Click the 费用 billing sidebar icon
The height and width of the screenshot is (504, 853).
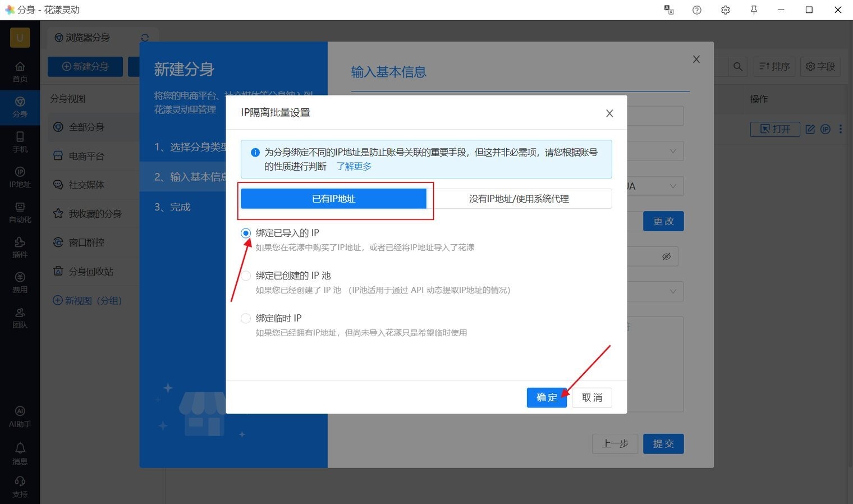click(x=20, y=282)
